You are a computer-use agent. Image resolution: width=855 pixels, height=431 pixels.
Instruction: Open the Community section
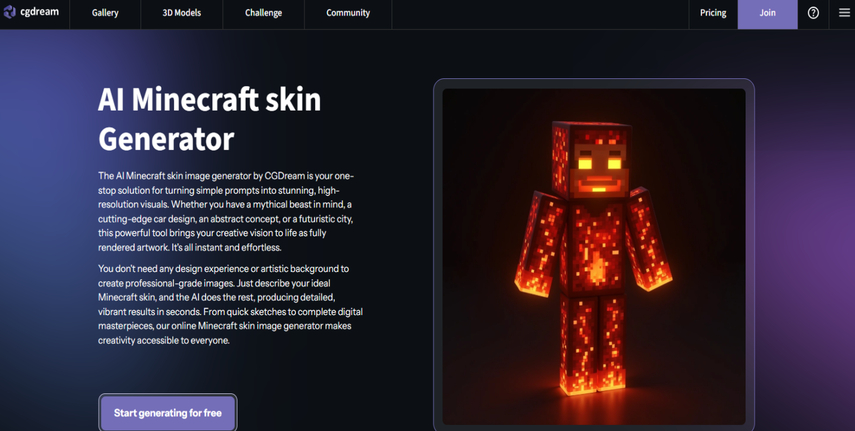click(347, 13)
